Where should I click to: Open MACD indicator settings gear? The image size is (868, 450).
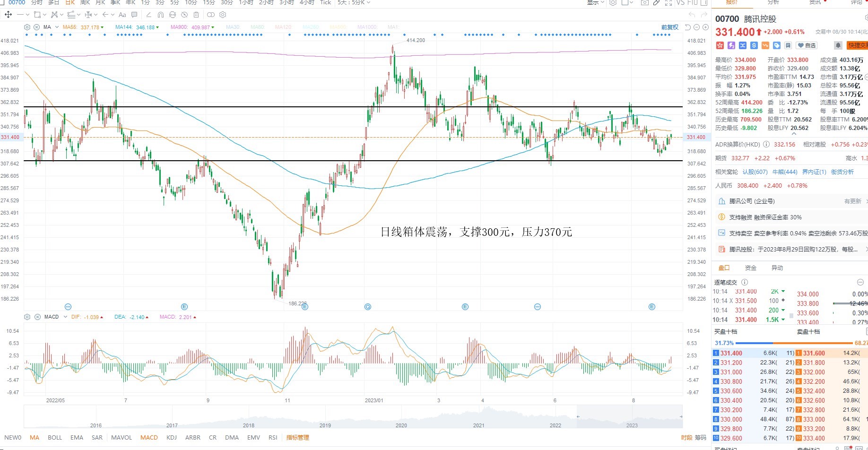pyautogui.click(x=27, y=317)
